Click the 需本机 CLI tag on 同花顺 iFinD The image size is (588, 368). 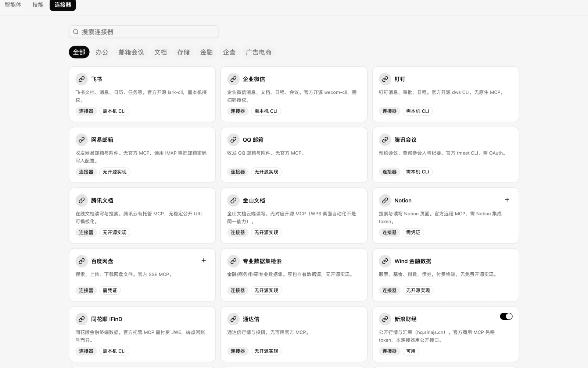coord(114,351)
